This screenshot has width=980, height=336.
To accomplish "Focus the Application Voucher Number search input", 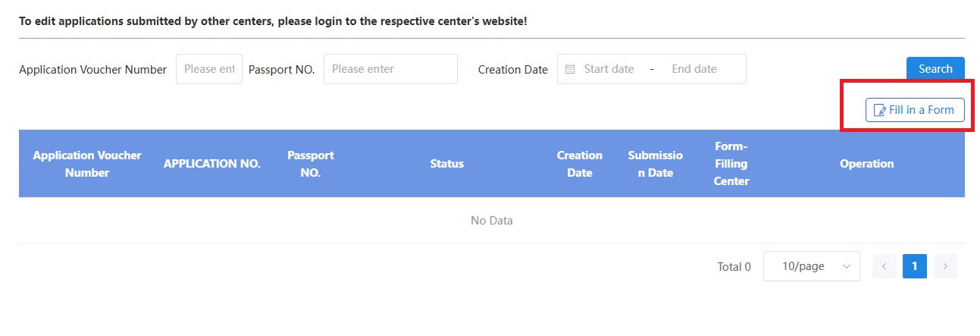I will click(x=209, y=69).
